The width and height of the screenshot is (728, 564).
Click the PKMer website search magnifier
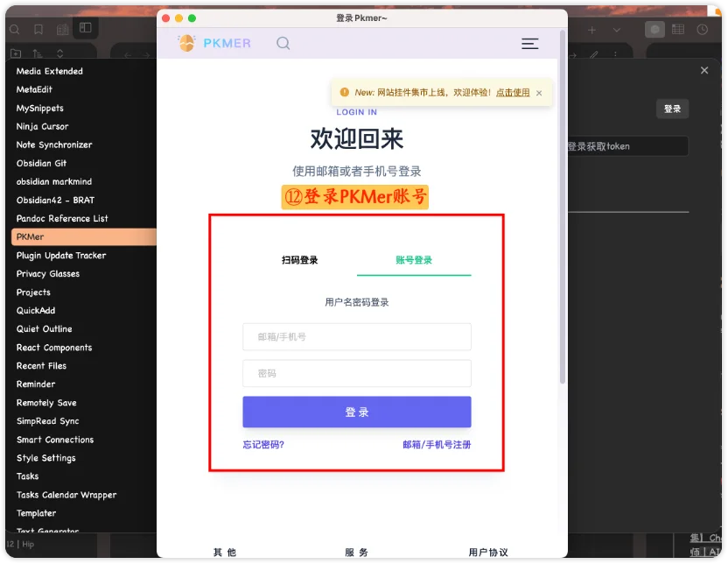tap(283, 43)
